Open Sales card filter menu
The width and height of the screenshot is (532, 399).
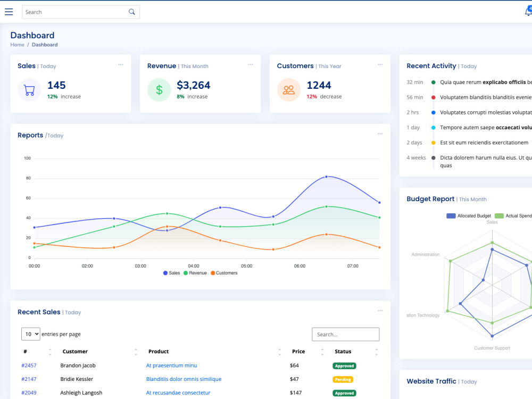pyautogui.click(x=121, y=64)
